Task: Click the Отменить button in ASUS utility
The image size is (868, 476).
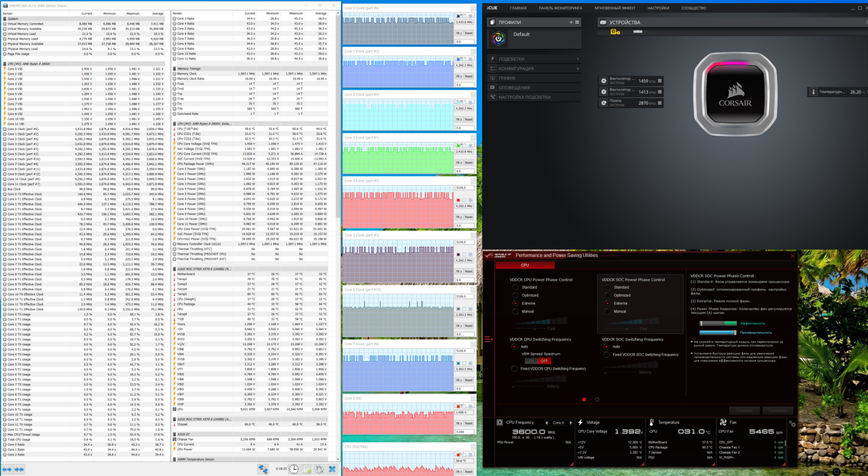Action: pos(744,411)
